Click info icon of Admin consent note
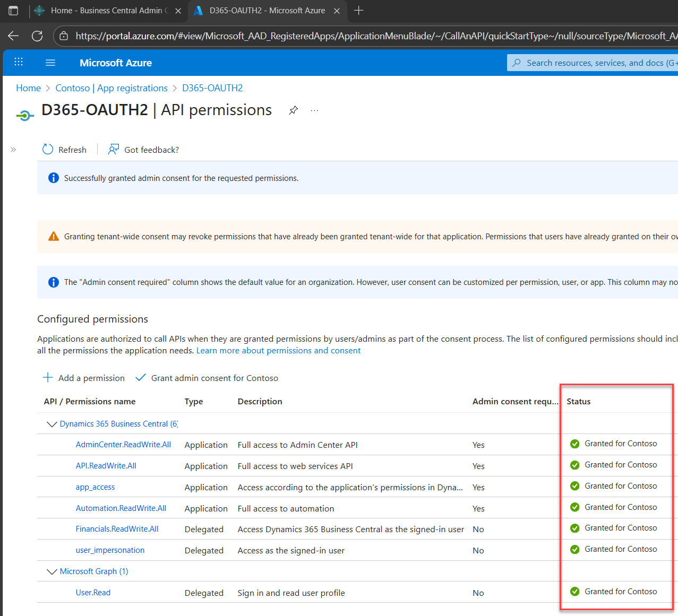The width and height of the screenshot is (678, 616). [54, 282]
